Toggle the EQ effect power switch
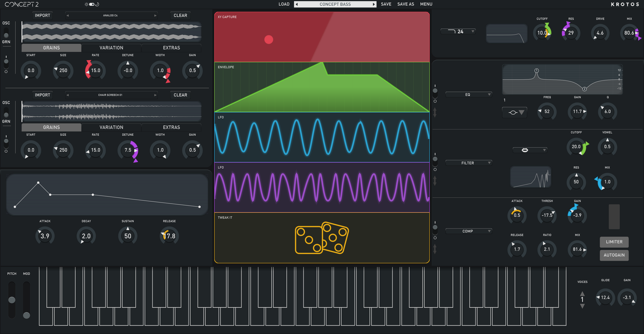The width and height of the screenshot is (644, 334). pyautogui.click(x=435, y=91)
